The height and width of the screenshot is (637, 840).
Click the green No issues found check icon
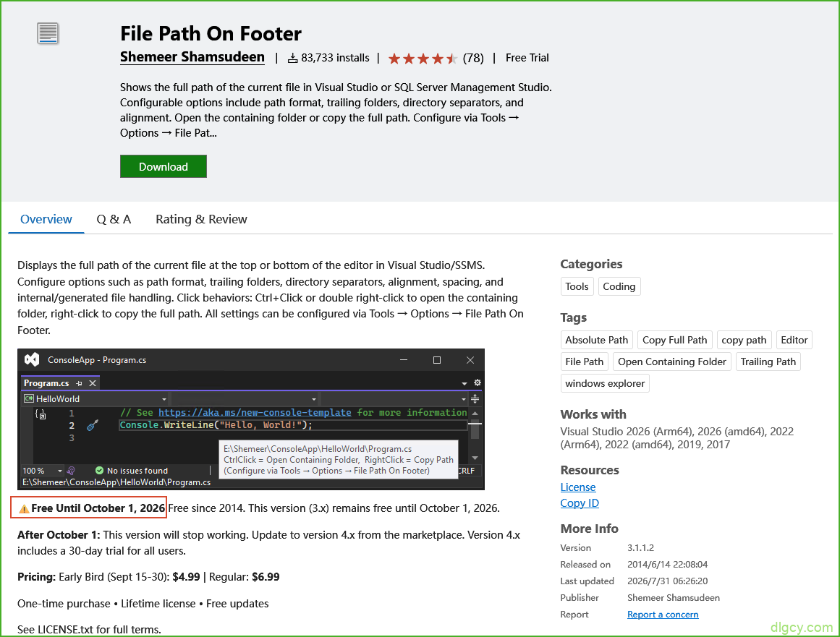[99, 471]
